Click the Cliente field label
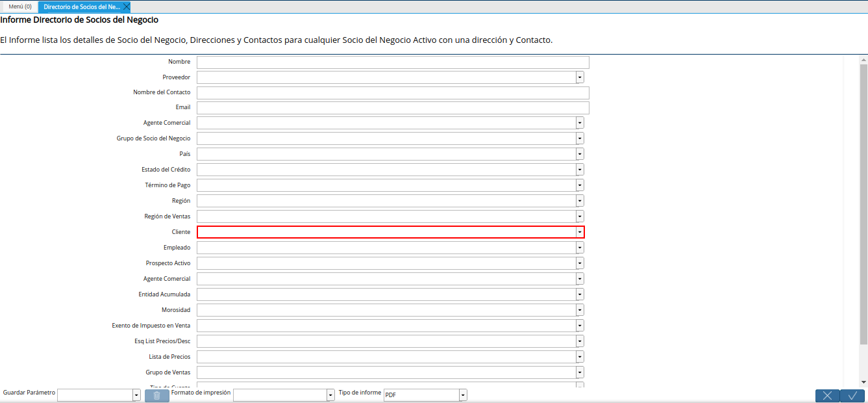 tap(181, 232)
